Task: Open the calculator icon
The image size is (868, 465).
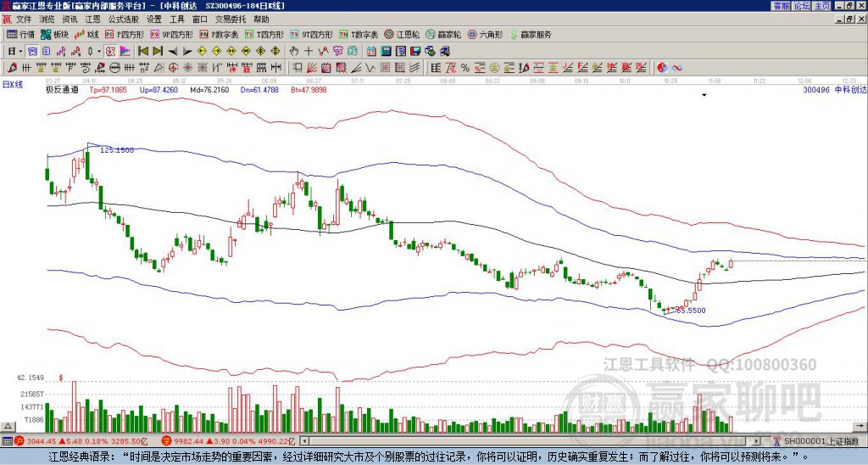Action: click(x=386, y=52)
